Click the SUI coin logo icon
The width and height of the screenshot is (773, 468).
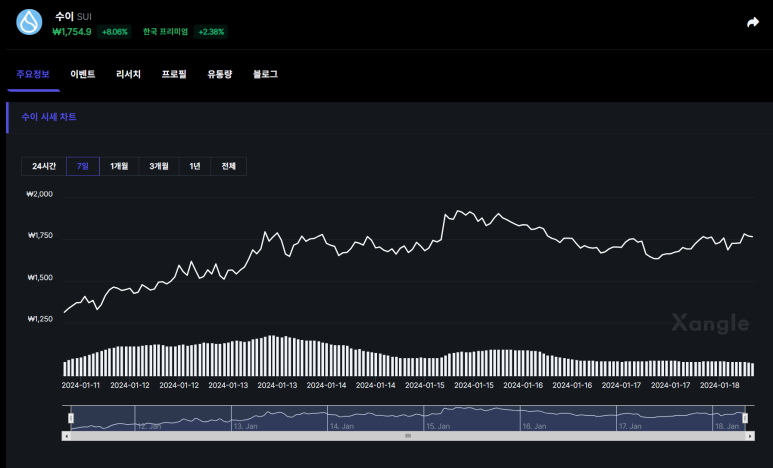point(29,22)
